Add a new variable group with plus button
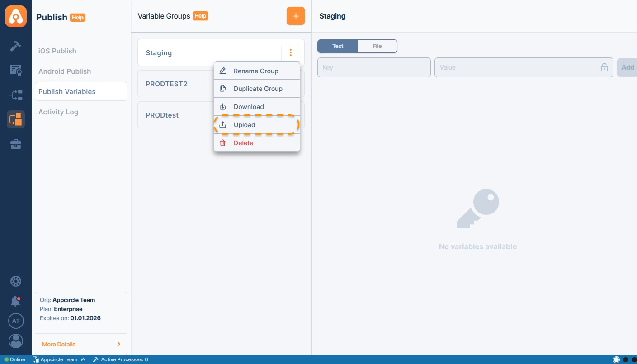The width and height of the screenshot is (637, 364). click(295, 16)
